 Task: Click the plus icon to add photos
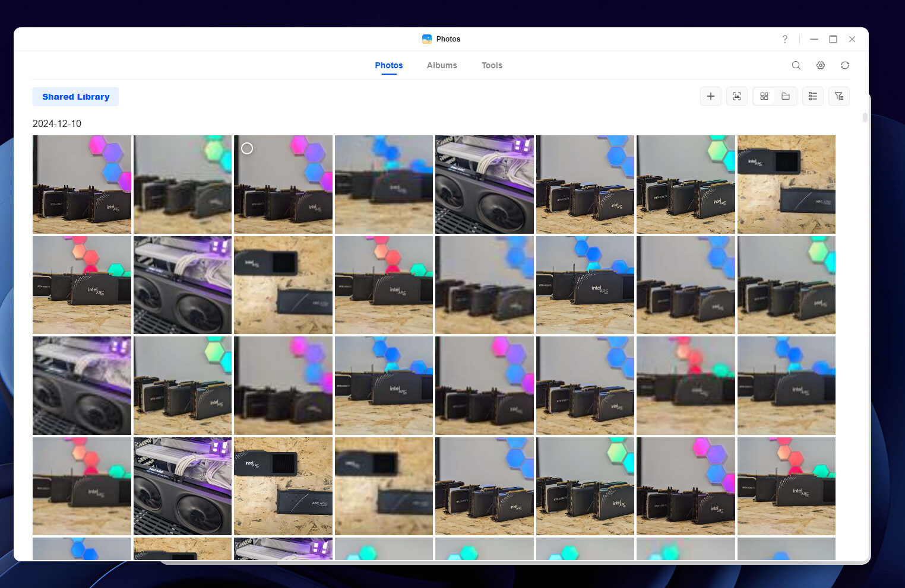pyautogui.click(x=711, y=96)
